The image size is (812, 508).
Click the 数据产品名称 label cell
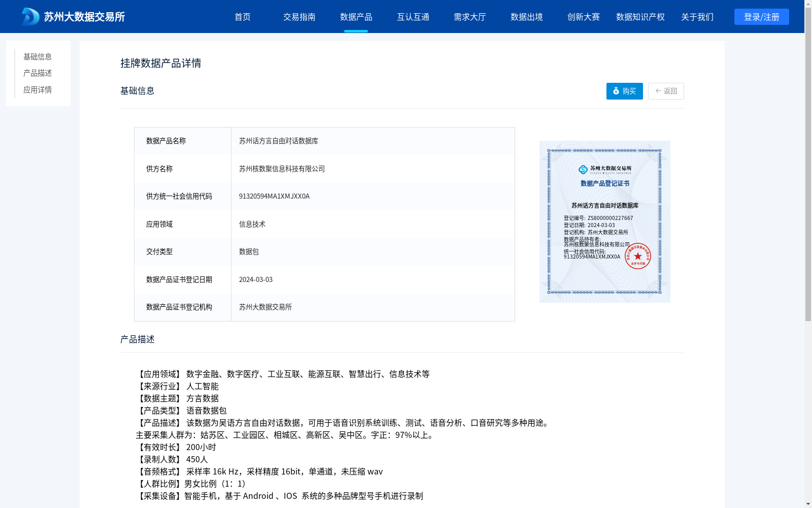[x=183, y=141]
